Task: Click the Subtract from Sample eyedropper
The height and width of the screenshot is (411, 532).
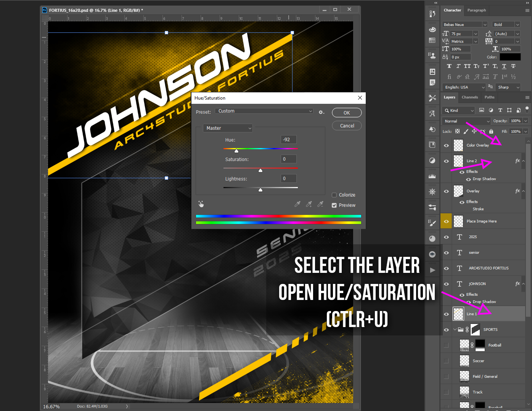Action: (320, 204)
